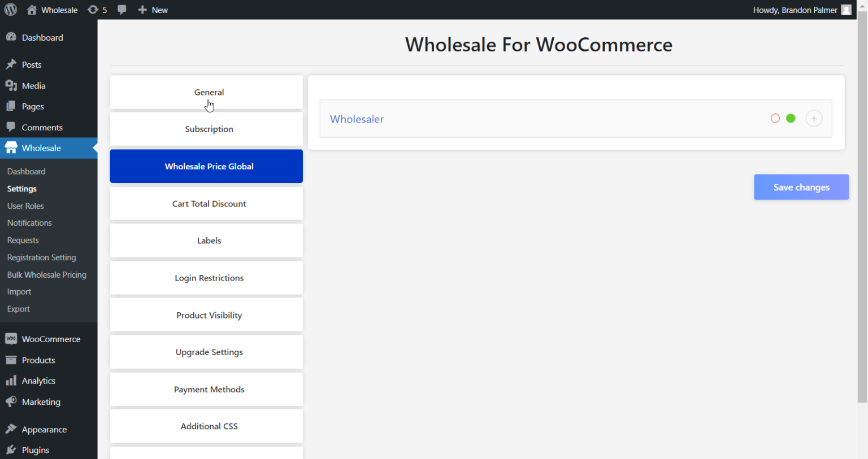Open Comments via the speech bubble icon
This screenshot has height=459, width=868.
pyautogui.click(x=11, y=126)
